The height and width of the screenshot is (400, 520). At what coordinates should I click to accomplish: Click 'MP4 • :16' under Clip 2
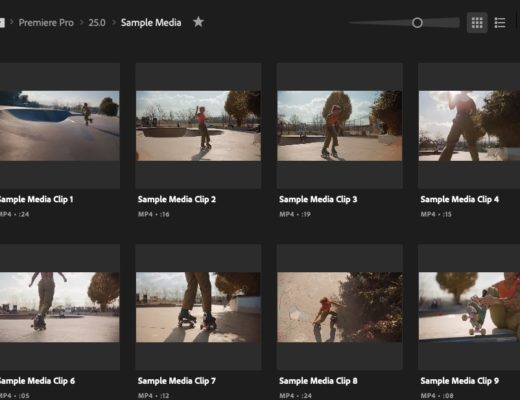pos(154,214)
